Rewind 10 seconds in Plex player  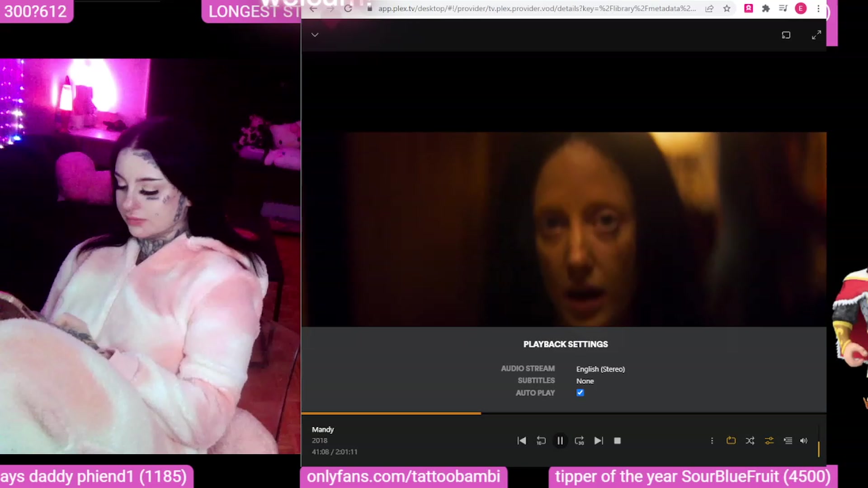click(541, 441)
